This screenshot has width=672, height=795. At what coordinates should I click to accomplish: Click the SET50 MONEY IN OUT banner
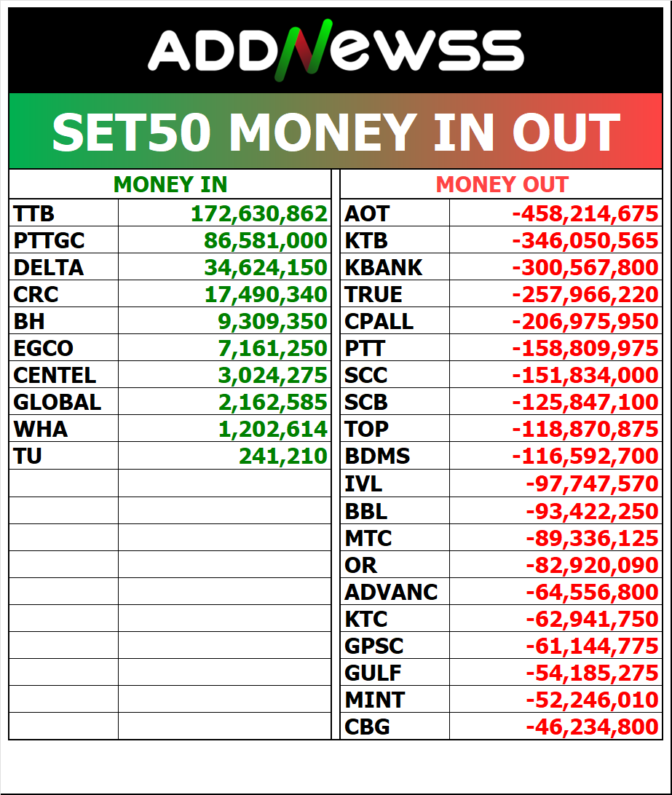336,132
